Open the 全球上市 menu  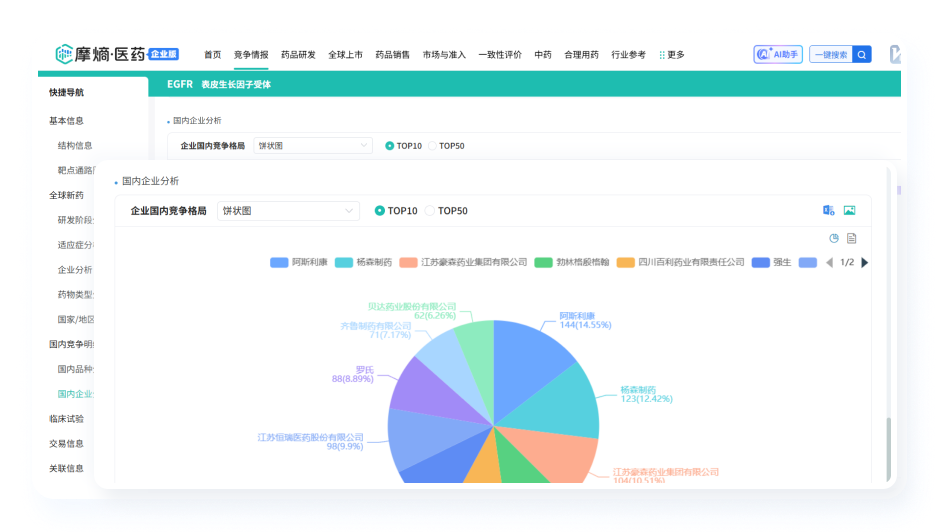(x=345, y=55)
